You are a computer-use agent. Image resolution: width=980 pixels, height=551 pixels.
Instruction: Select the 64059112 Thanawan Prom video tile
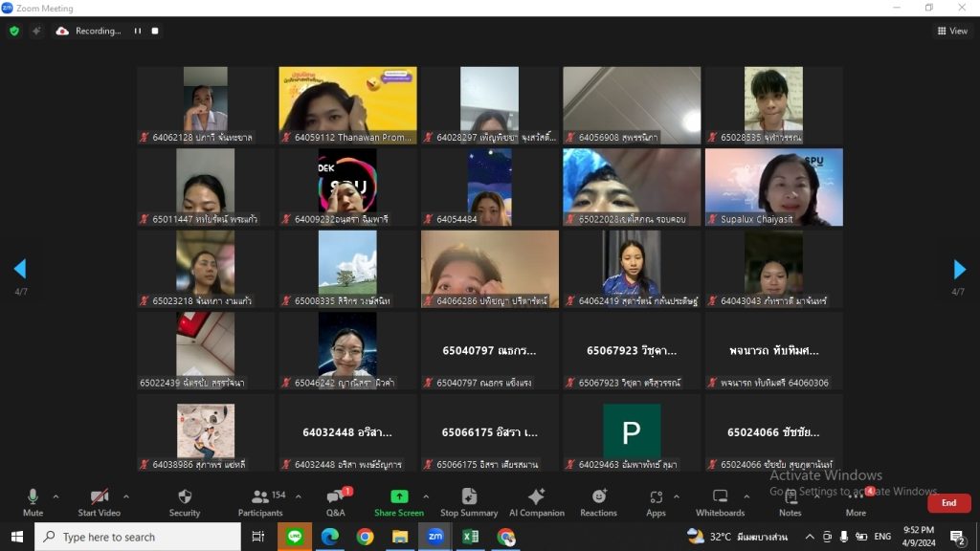(347, 105)
